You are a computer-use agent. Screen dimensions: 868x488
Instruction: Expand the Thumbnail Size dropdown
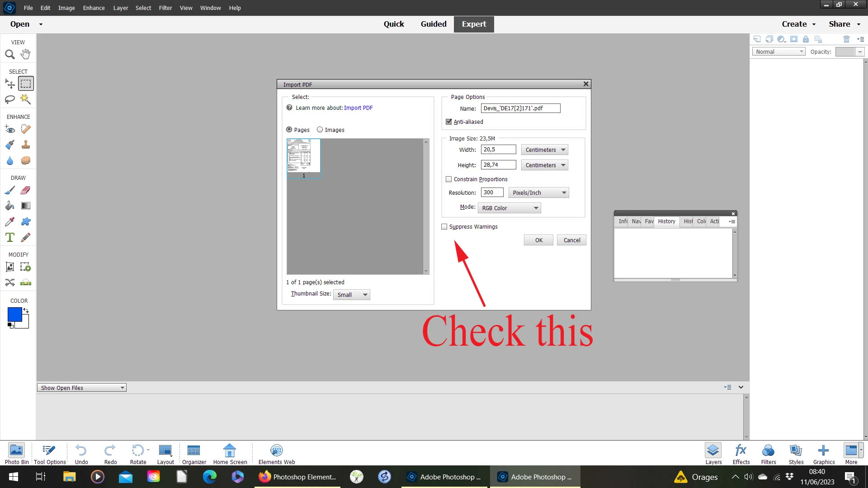click(x=352, y=295)
